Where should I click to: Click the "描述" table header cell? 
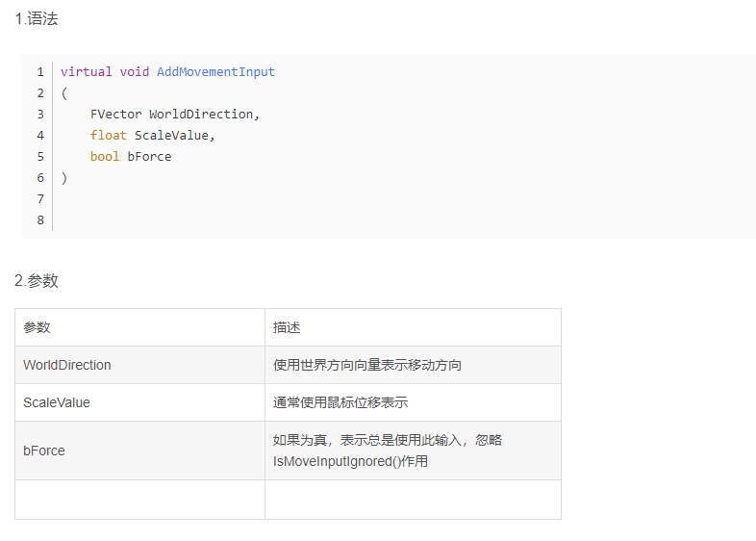[x=287, y=327]
